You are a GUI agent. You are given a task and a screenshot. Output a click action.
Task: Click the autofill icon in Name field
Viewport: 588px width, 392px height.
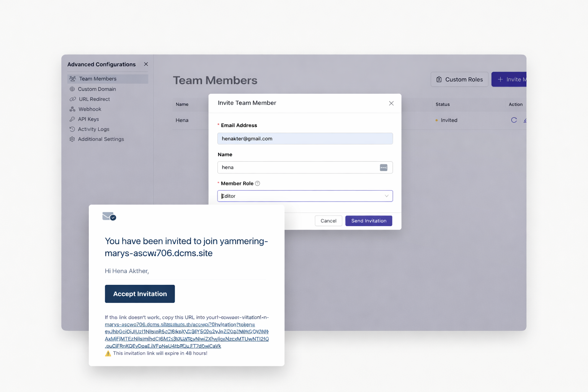point(383,168)
